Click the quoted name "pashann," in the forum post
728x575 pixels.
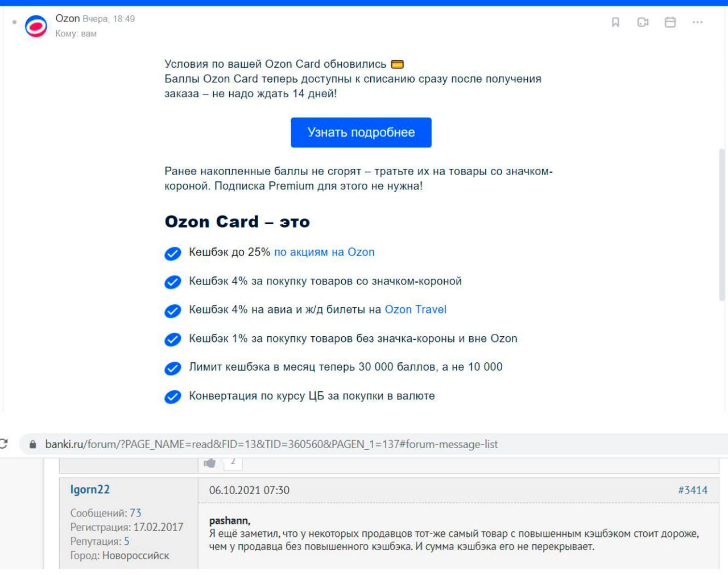(230, 520)
